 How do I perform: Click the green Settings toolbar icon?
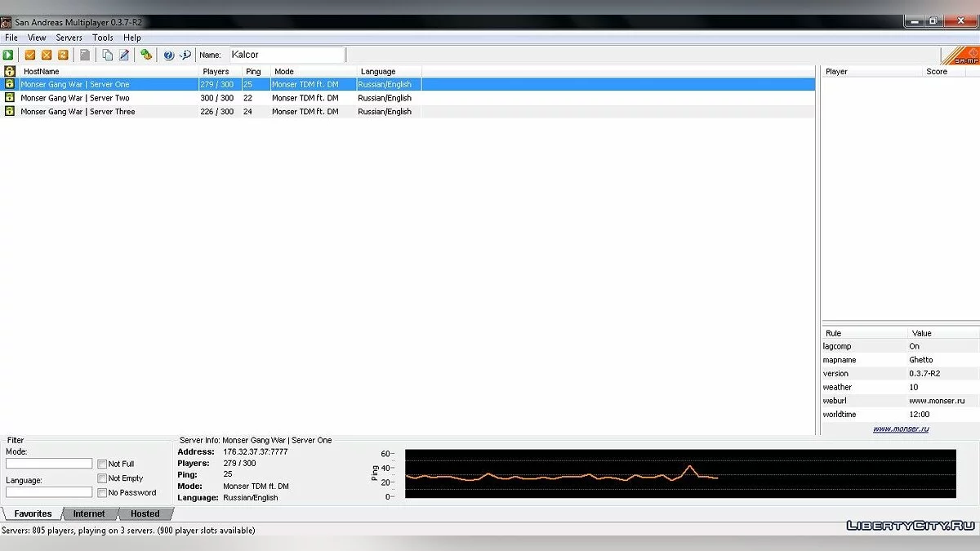pos(146,55)
